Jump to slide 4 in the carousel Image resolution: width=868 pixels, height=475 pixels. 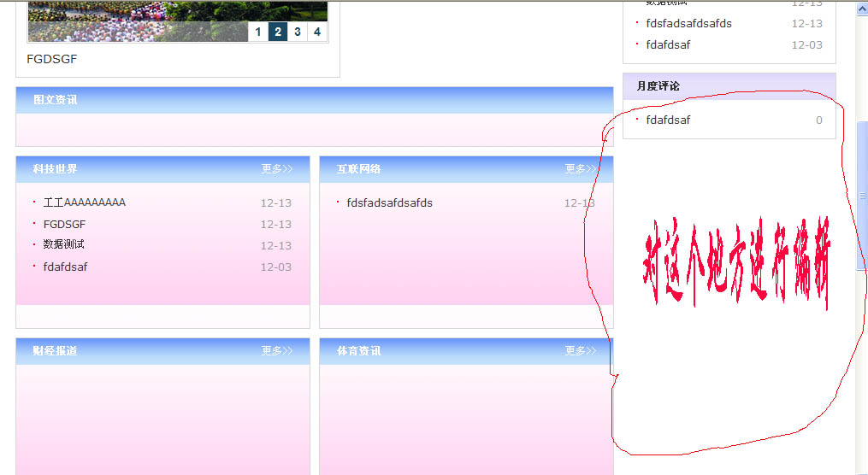[317, 32]
